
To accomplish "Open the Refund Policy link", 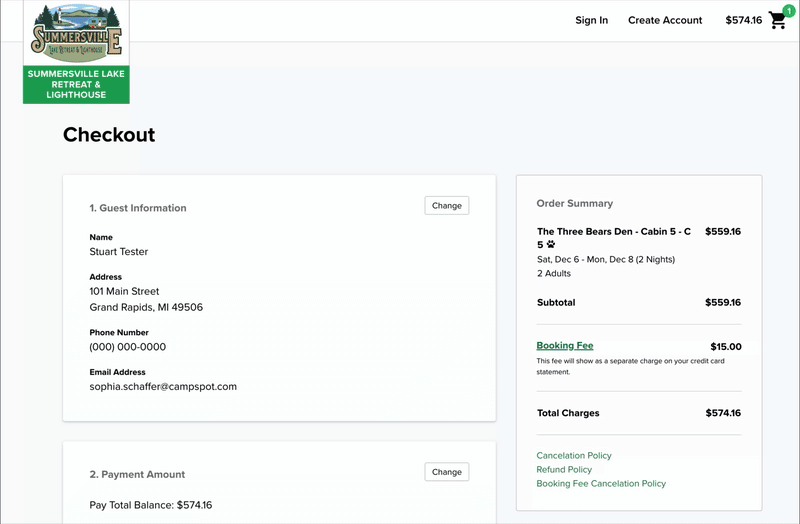I will tap(564, 470).
